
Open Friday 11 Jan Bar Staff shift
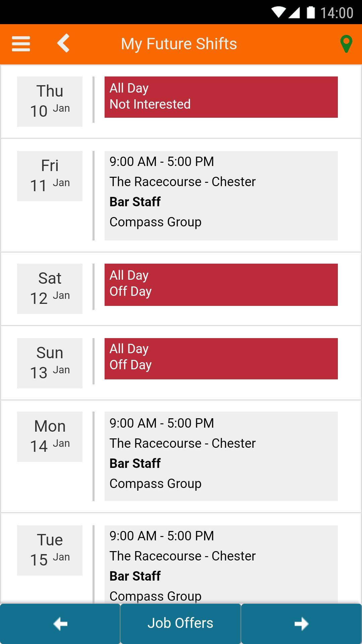[221, 196]
